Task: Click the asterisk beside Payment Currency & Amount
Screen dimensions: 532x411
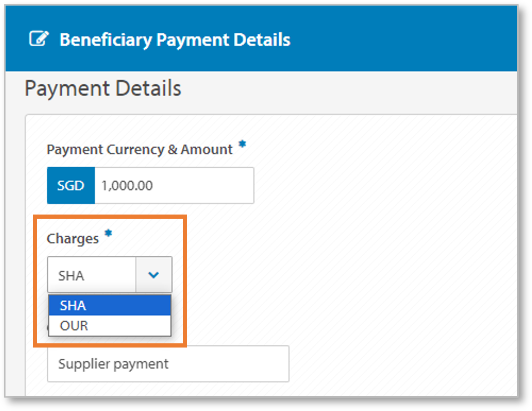Action: click(242, 145)
